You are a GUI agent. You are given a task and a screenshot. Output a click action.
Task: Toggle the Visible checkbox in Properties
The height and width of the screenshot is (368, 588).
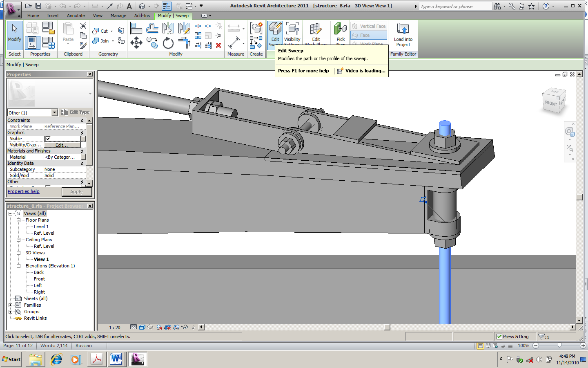pos(48,139)
